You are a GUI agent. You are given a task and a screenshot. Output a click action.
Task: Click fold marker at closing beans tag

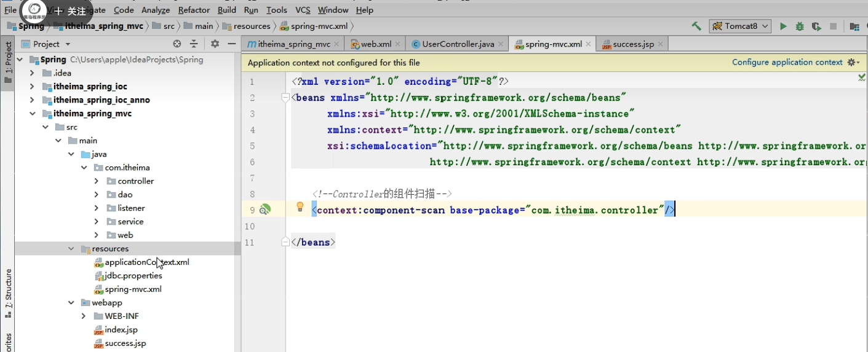(285, 242)
